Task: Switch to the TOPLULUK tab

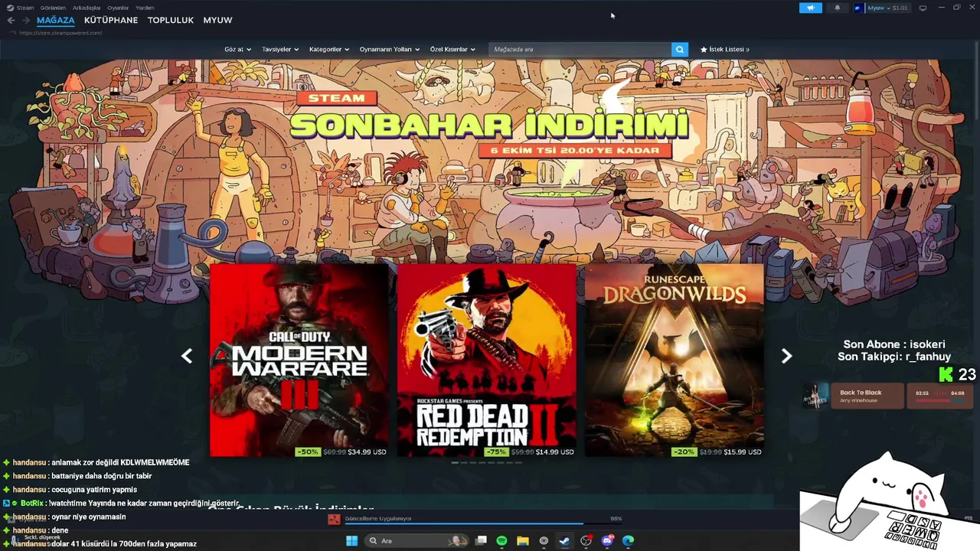Action: [171, 21]
